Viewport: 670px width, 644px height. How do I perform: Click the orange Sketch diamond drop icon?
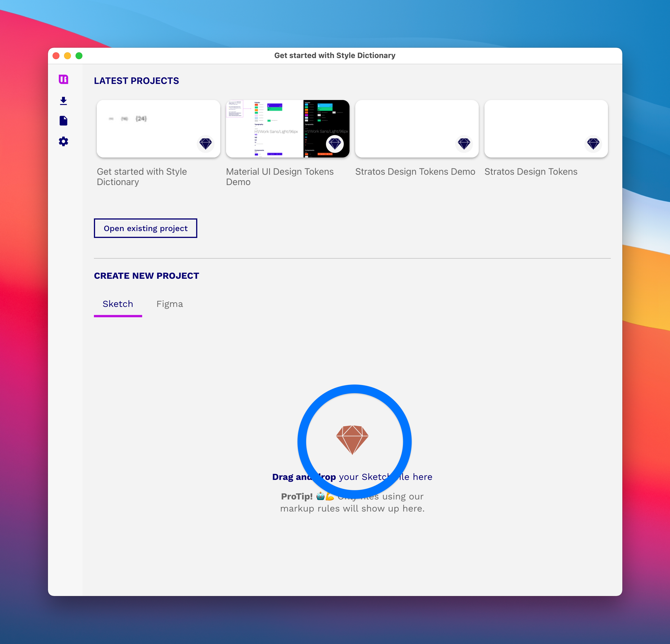(x=352, y=440)
